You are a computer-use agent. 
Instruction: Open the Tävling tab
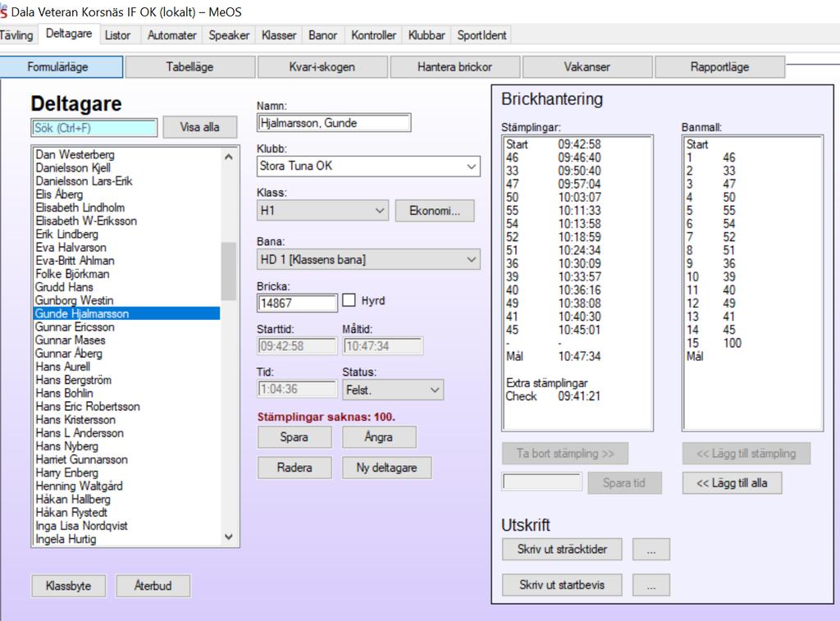click(x=17, y=35)
